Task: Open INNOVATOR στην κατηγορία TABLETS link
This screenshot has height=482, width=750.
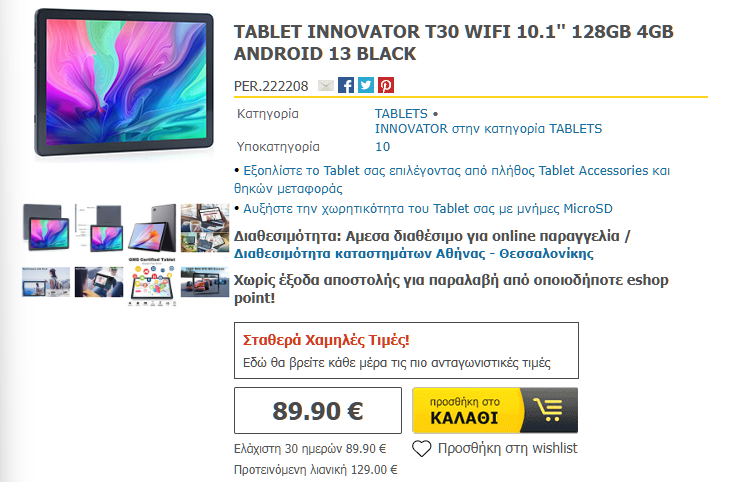Action: (x=488, y=129)
